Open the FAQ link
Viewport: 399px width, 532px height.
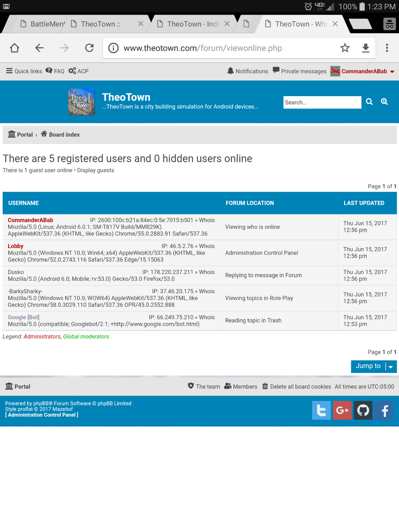point(55,71)
